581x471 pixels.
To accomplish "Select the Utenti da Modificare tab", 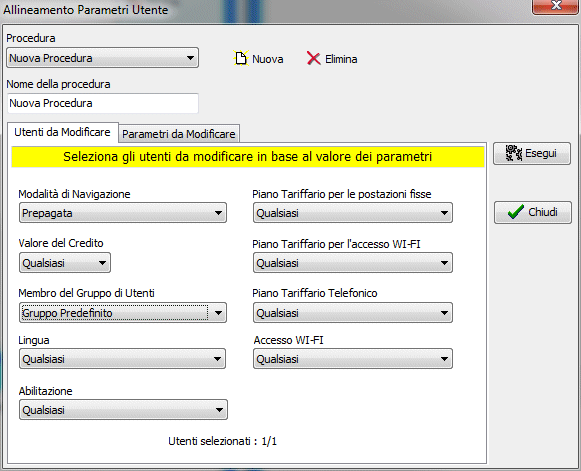I will [62, 132].
